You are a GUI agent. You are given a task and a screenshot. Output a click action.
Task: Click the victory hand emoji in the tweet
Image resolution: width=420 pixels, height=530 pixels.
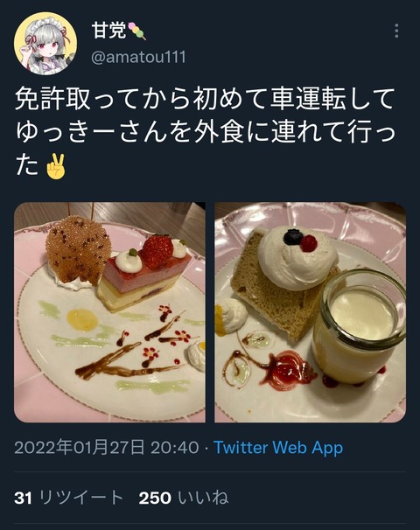55,166
